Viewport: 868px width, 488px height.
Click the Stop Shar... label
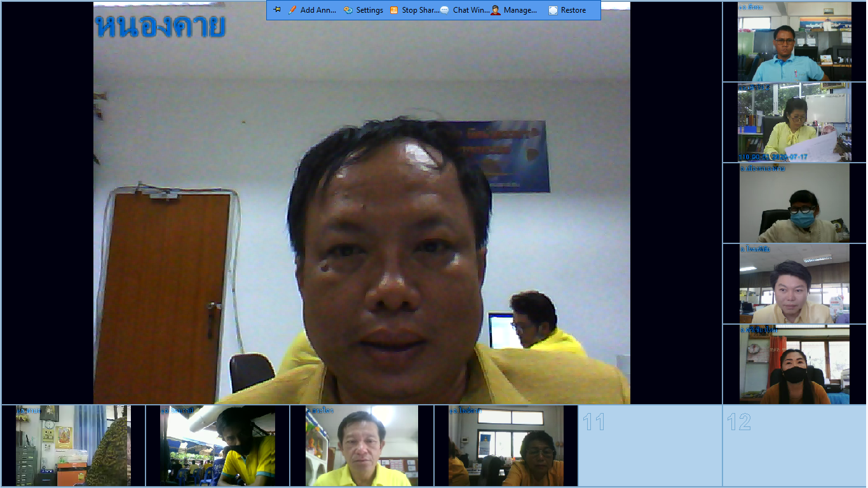pos(416,10)
